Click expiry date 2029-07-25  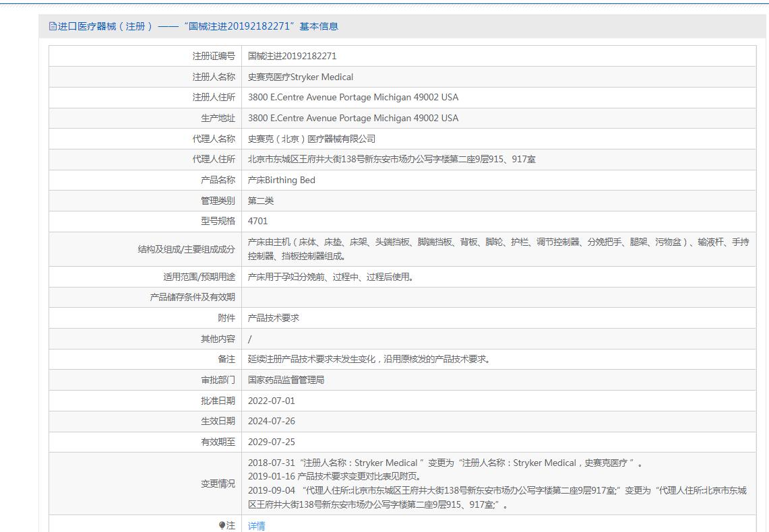click(x=271, y=442)
